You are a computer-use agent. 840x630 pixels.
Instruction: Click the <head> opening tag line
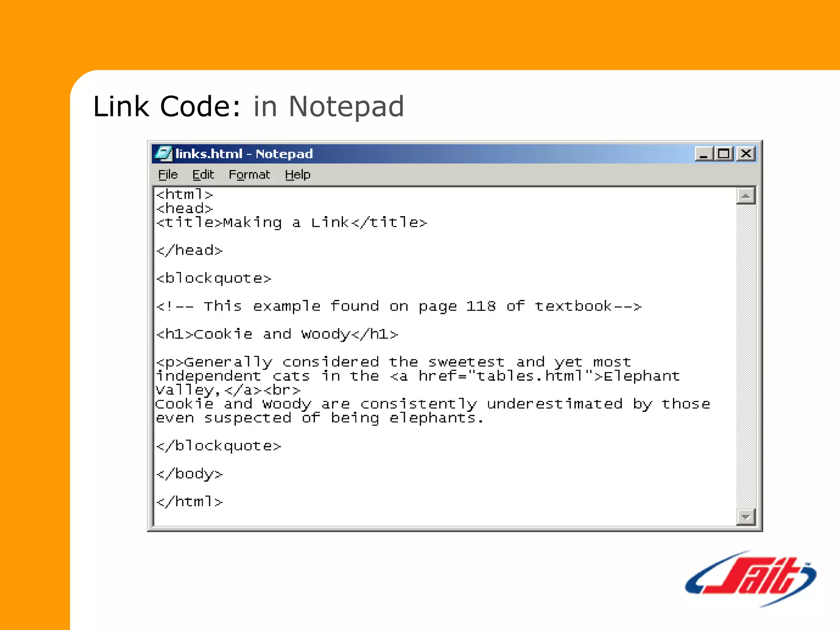(x=185, y=208)
